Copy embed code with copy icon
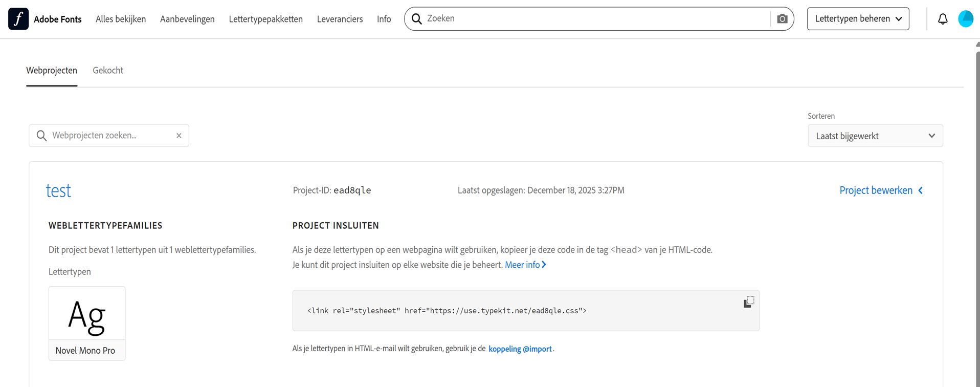Screen dimensions: 980x387 (749, 302)
